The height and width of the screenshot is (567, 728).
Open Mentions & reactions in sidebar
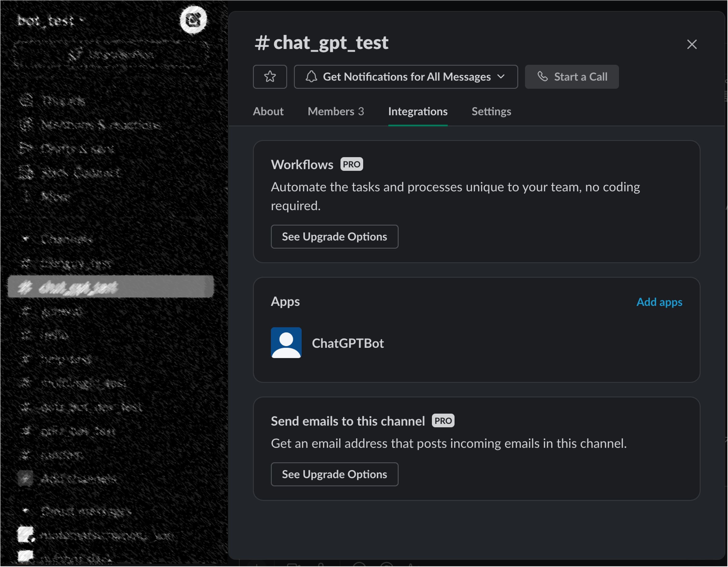point(100,125)
